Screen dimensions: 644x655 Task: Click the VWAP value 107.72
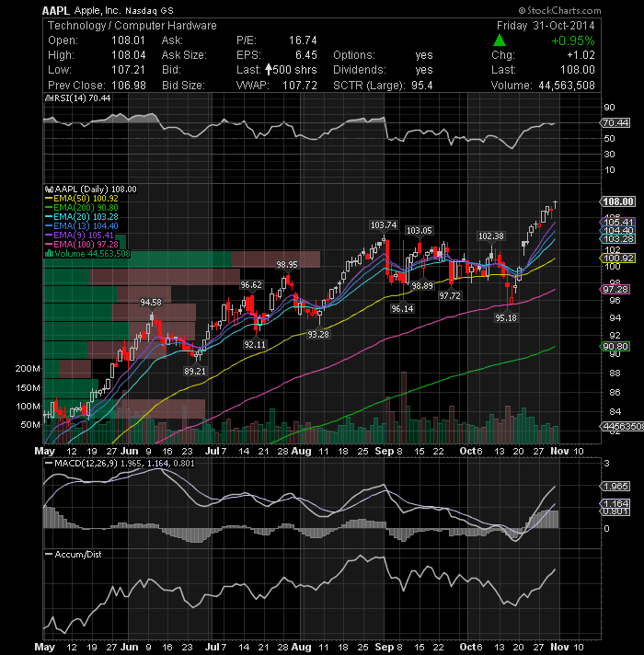[300, 86]
